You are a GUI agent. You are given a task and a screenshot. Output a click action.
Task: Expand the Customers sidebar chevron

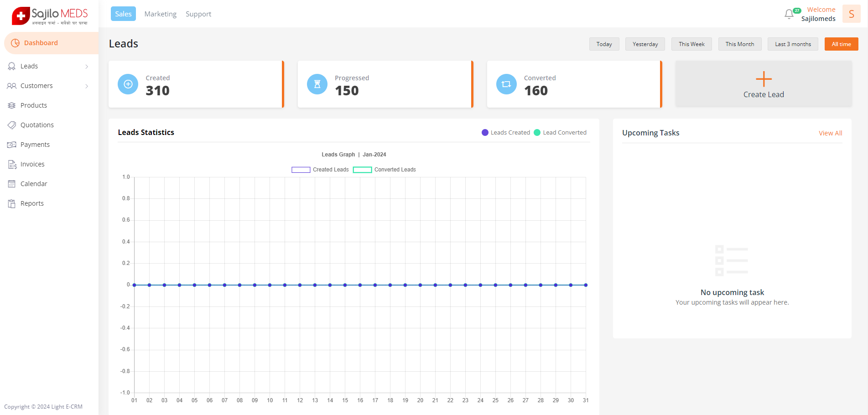[87, 86]
